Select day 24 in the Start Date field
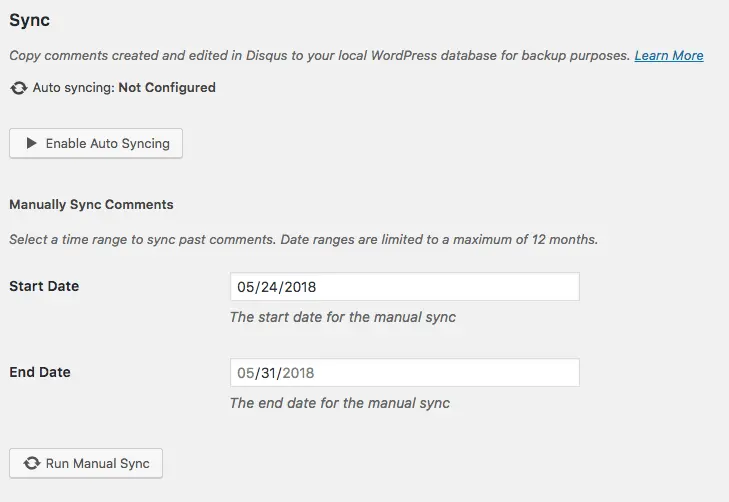The image size is (729, 502). pyautogui.click(x=269, y=287)
